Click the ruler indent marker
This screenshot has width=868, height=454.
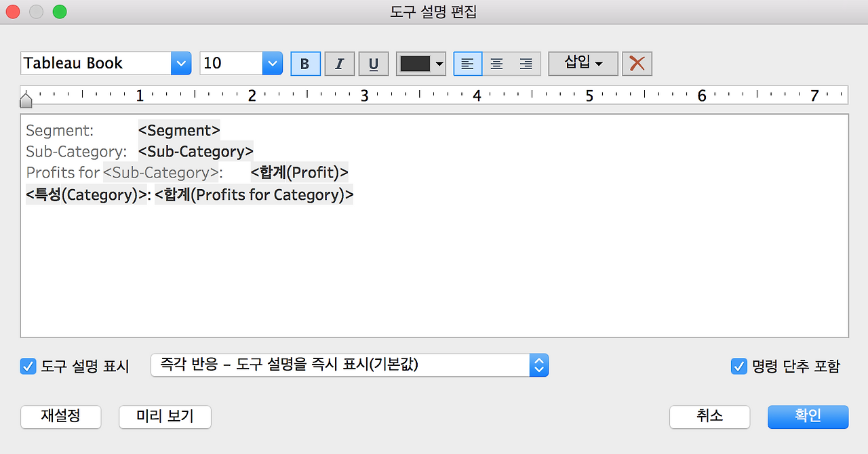point(26,100)
